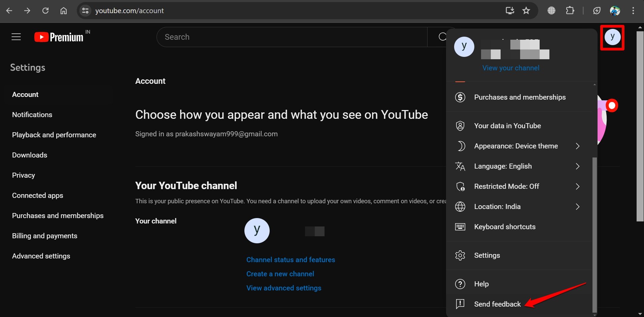Open Connected apps settings section
Image resolution: width=644 pixels, height=317 pixels.
37,196
